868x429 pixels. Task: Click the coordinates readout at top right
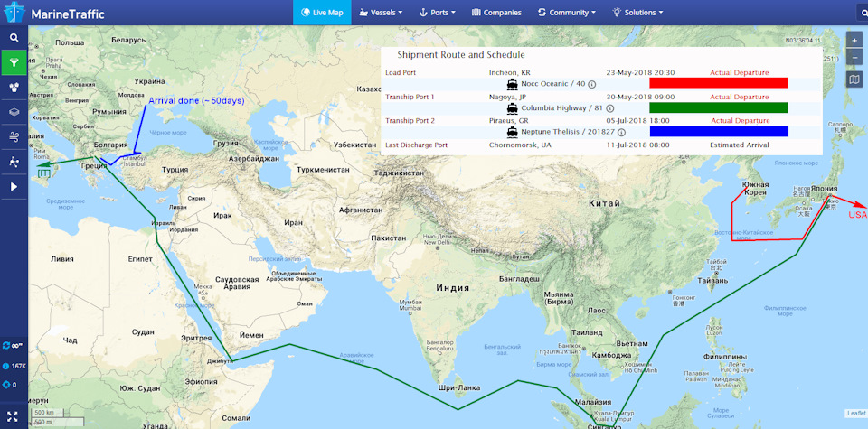tap(803, 41)
